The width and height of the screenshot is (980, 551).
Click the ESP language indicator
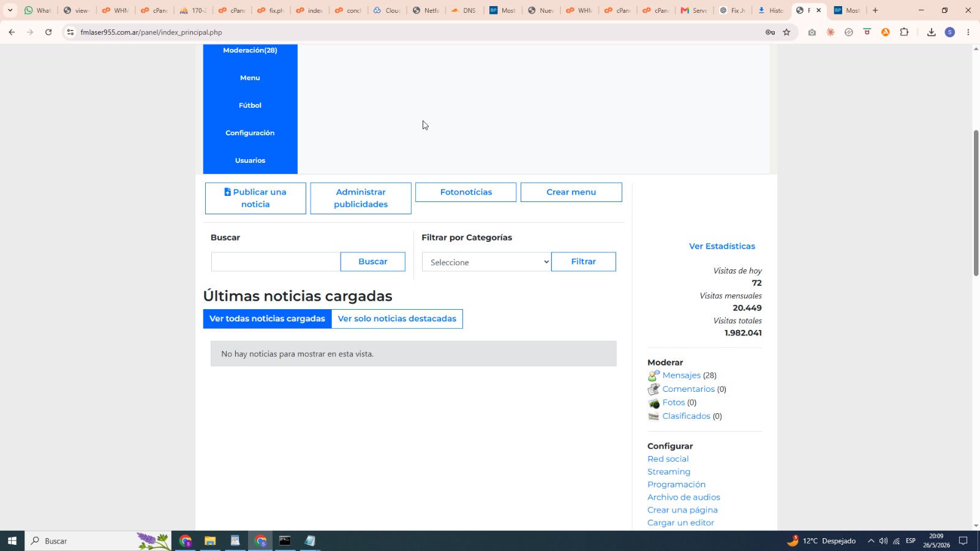click(911, 541)
